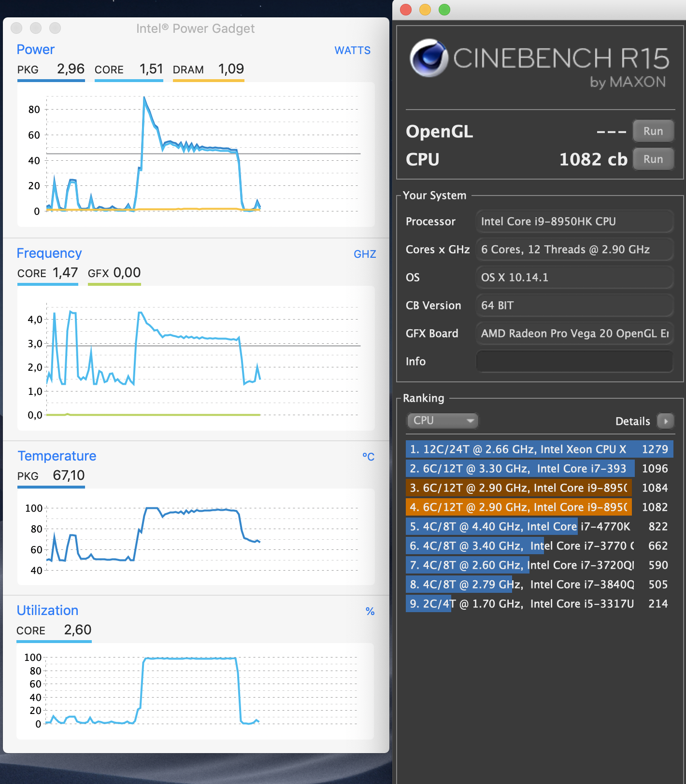Click the GFX Board AMD Radeon field
The width and height of the screenshot is (686, 784).
tap(574, 333)
